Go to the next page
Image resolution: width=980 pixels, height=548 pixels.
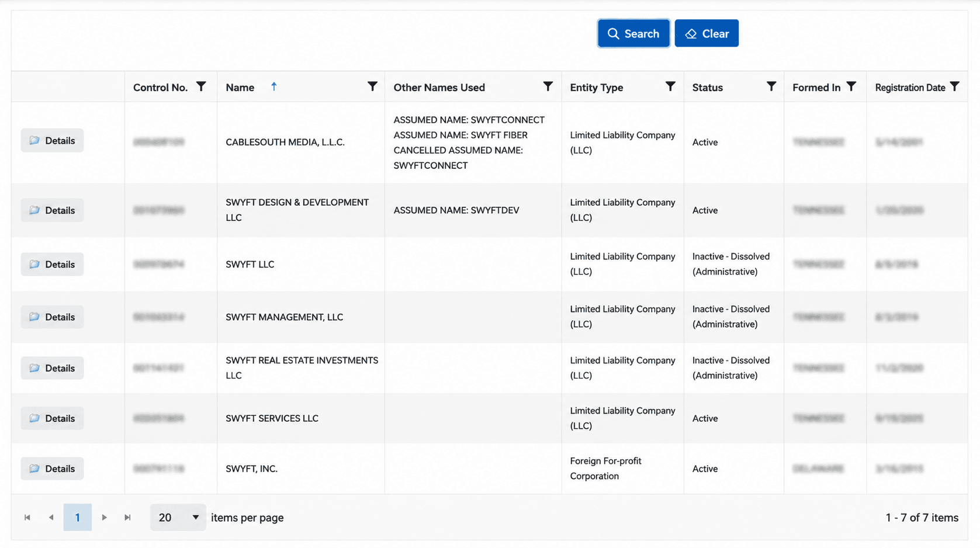click(x=104, y=517)
